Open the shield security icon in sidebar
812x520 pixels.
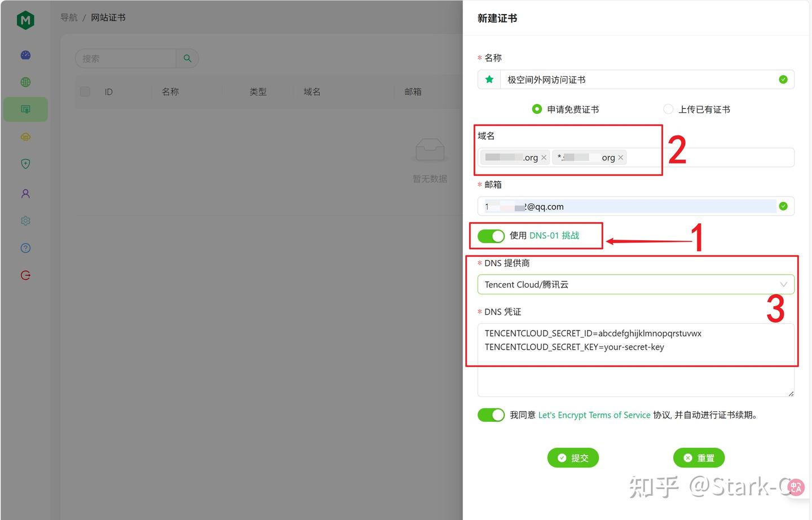25,164
